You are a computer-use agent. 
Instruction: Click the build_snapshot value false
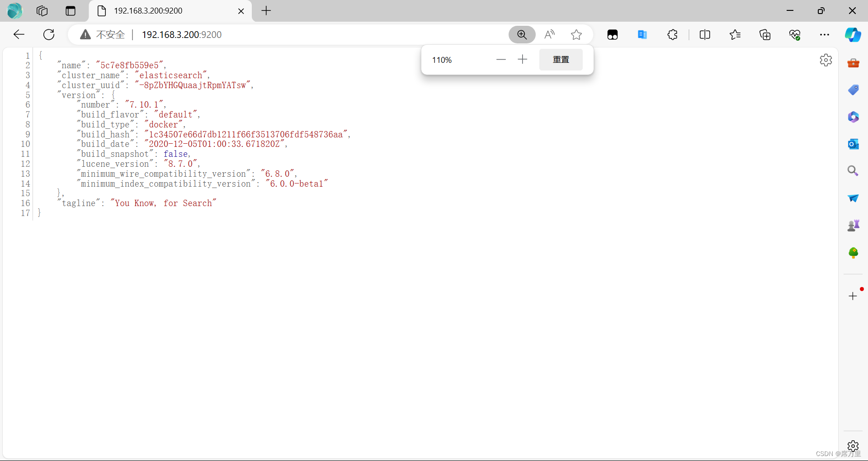[175, 154]
